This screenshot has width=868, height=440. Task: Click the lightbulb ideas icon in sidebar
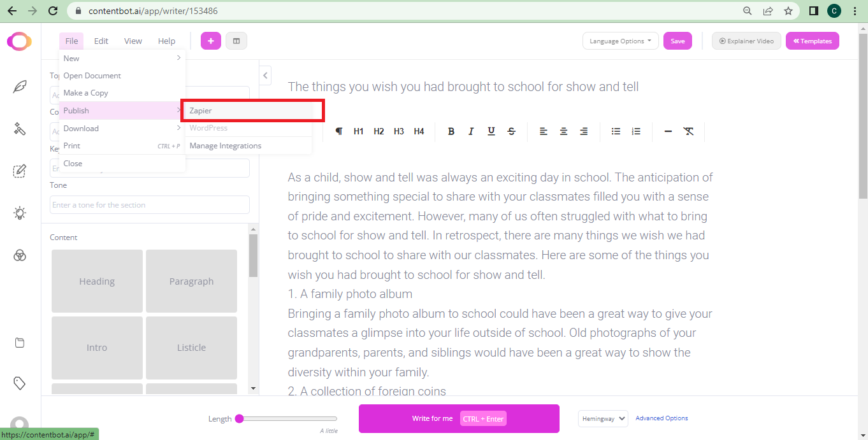click(x=20, y=213)
